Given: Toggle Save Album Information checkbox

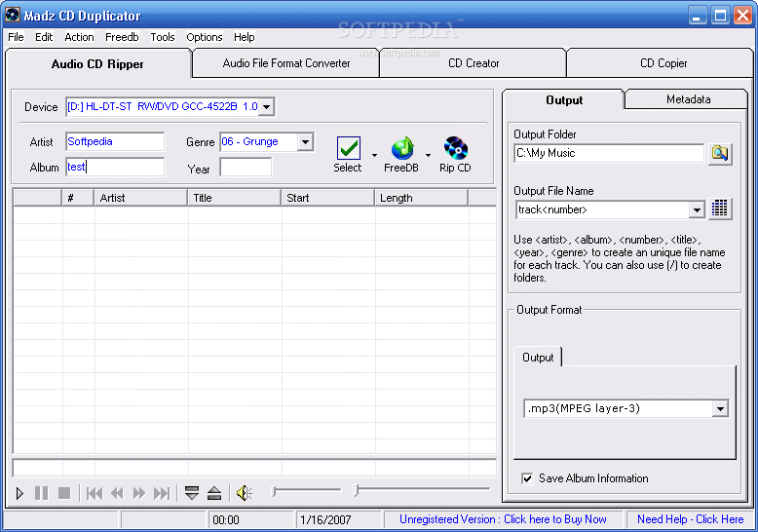Looking at the screenshot, I should [527, 478].
